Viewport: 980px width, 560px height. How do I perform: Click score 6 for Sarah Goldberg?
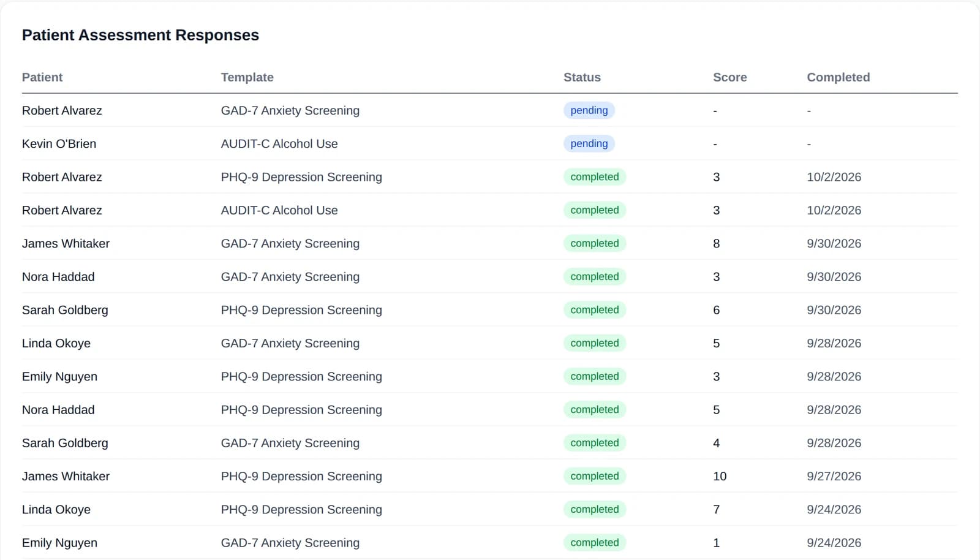[717, 310]
